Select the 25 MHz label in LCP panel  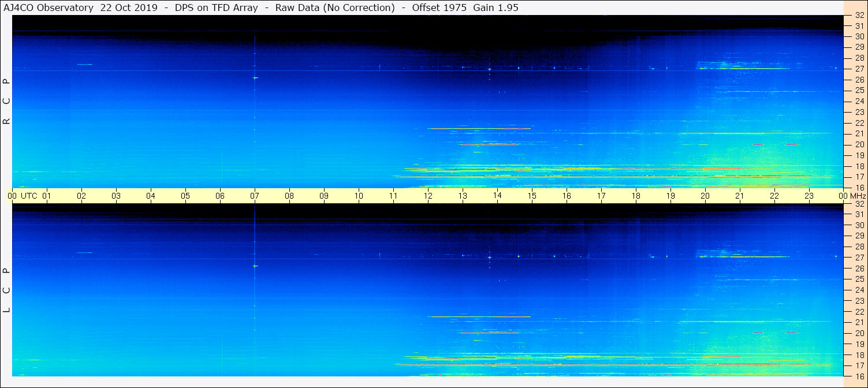click(x=859, y=279)
